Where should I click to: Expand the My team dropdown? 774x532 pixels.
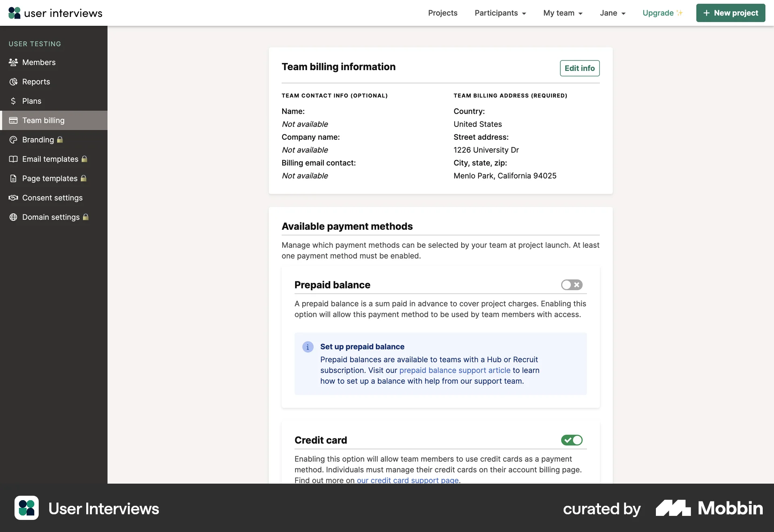pyautogui.click(x=563, y=13)
